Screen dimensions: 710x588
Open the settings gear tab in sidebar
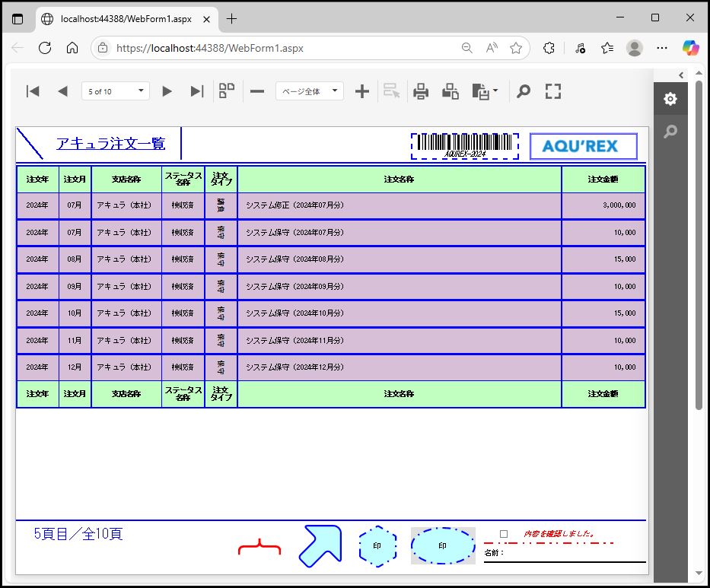pyautogui.click(x=670, y=99)
